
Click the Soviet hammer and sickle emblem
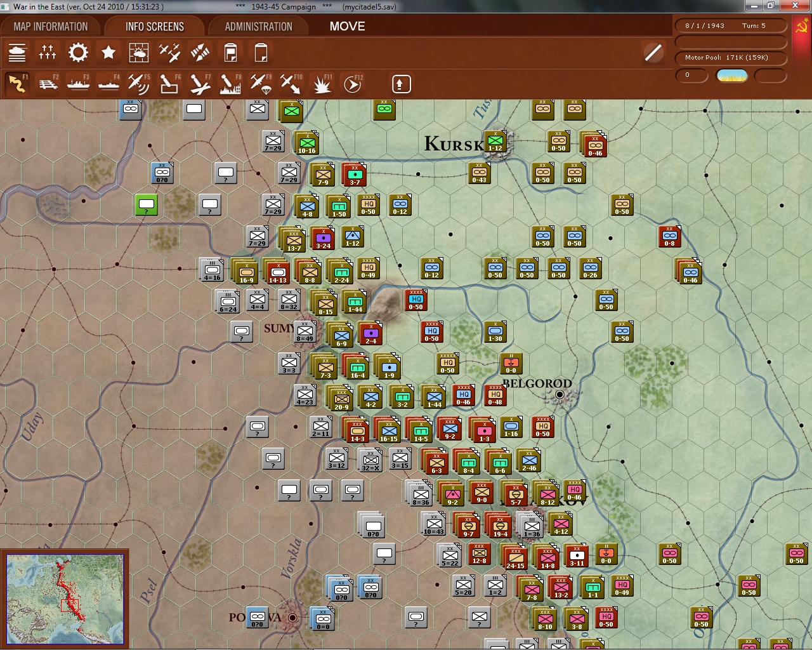(801, 27)
